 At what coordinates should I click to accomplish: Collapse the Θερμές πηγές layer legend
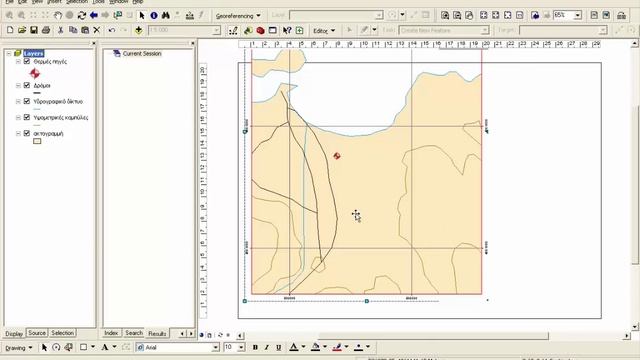click(18, 61)
